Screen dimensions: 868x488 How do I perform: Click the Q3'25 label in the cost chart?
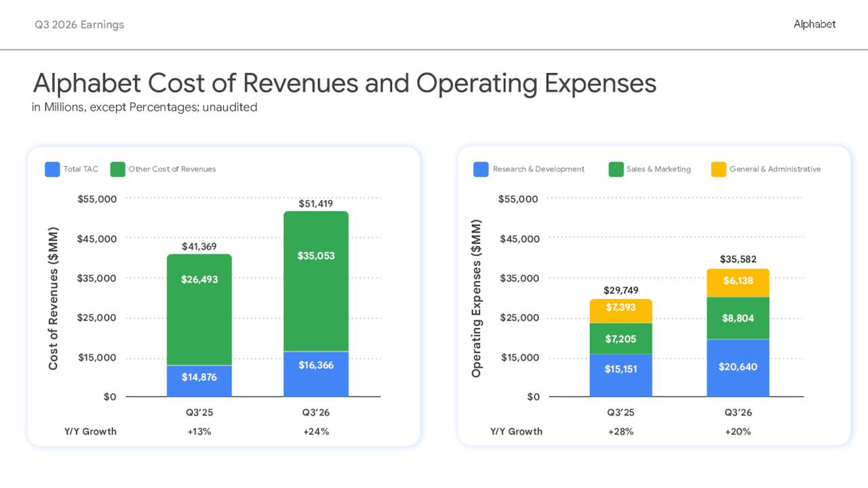199,412
